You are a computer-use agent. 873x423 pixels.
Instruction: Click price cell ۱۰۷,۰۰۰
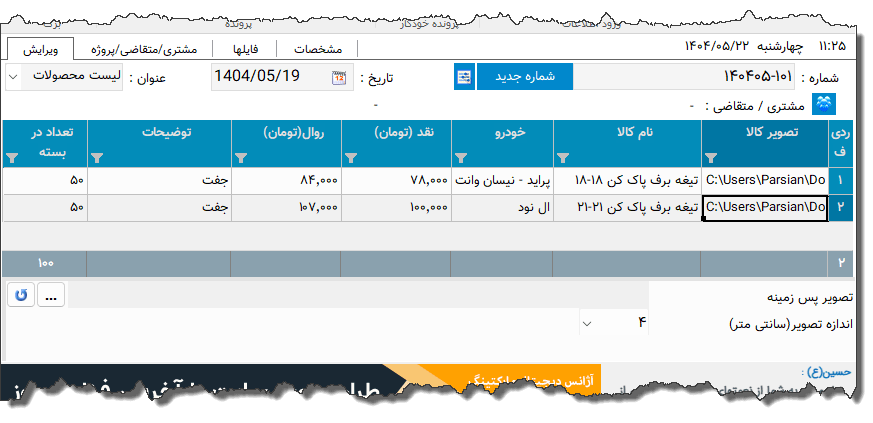(x=286, y=208)
